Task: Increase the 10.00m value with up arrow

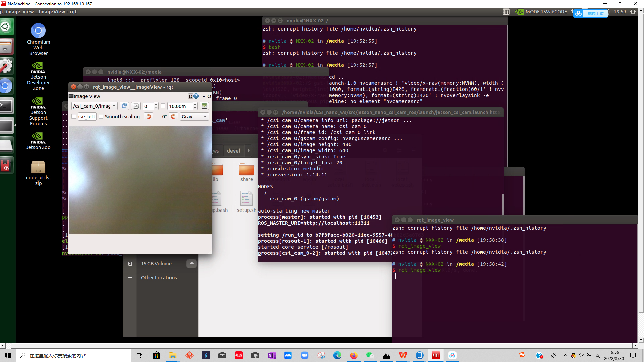Action: pyautogui.click(x=195, y=104)
